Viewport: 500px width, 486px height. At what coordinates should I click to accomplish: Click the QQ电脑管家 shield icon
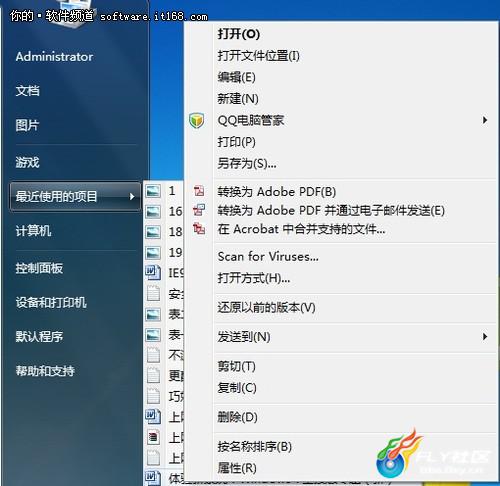click(197, 120)
